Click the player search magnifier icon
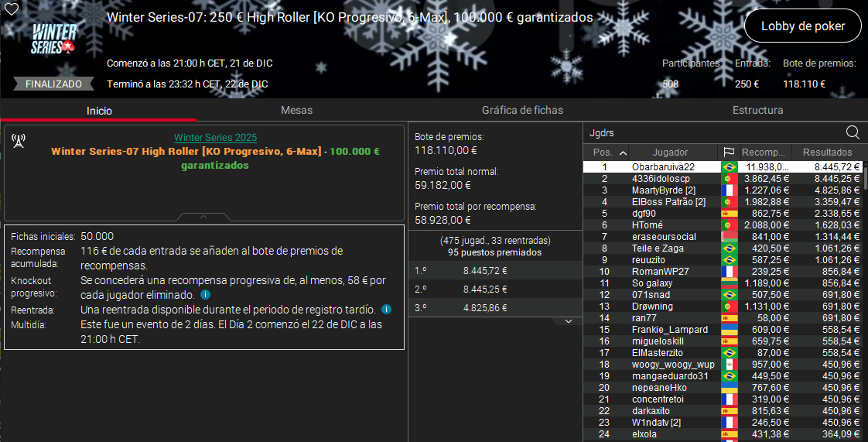This screenshot has height=442, width=868. coord(853,132)
